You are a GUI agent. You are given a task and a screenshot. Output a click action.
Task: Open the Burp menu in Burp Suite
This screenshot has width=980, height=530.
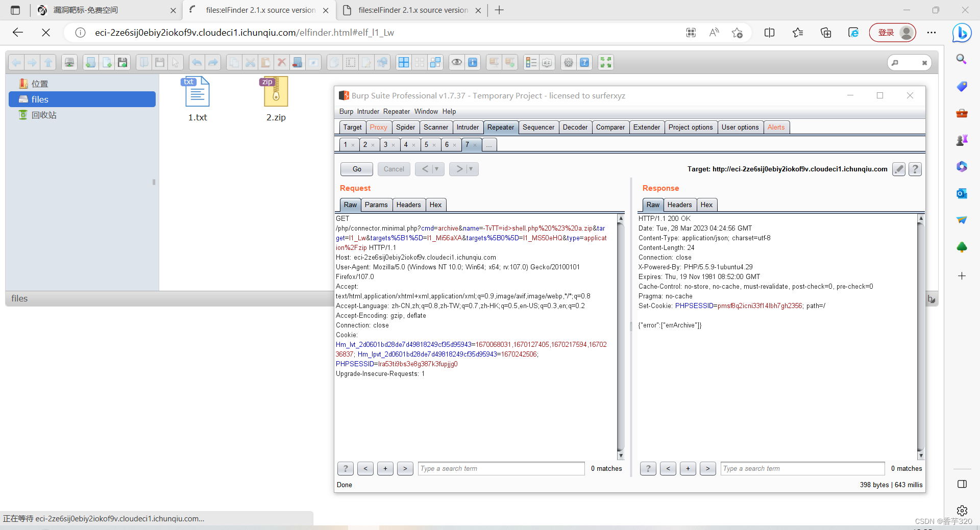click(346, 112)
